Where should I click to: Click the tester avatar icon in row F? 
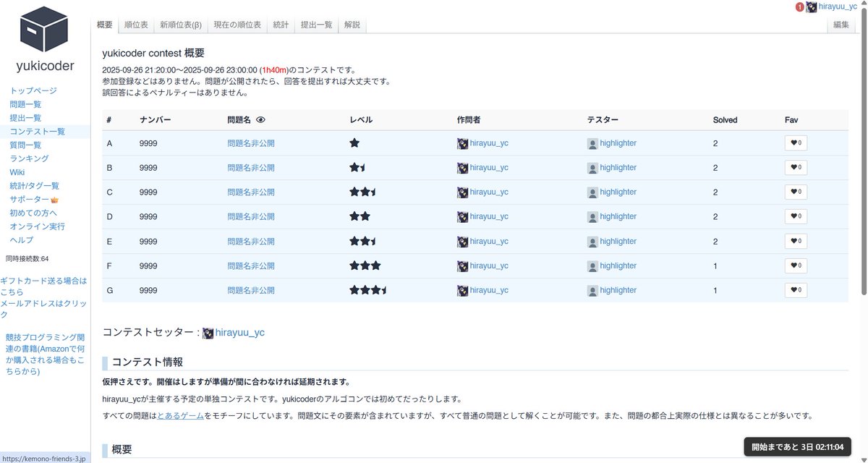click(592, 266)
